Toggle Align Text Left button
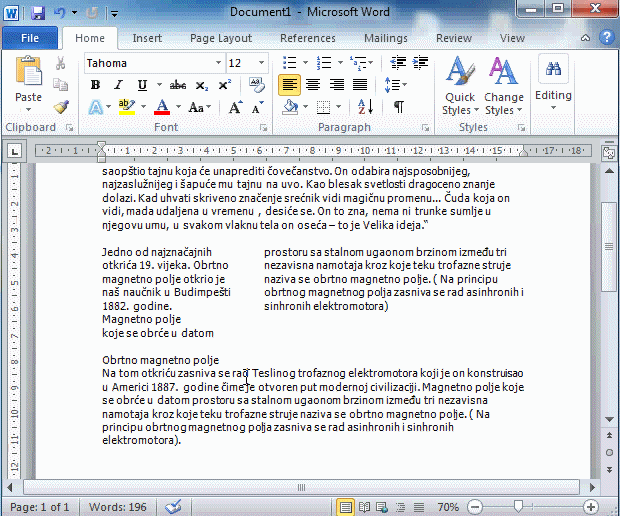The image size is (620, 516). [289, 85]
